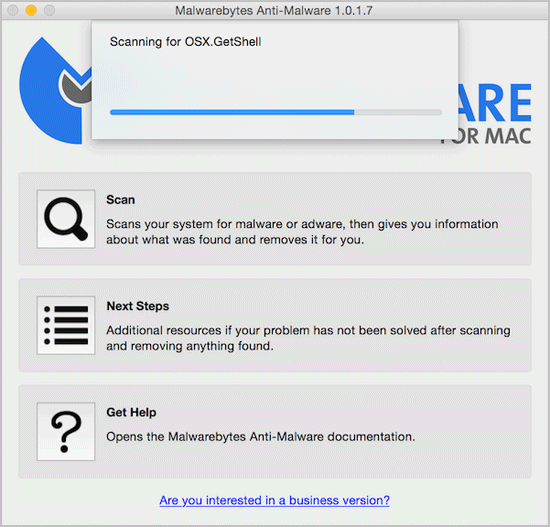Select the Get Help heading
Viewport: 550px width, 527px height.
[x=131, y=412]
